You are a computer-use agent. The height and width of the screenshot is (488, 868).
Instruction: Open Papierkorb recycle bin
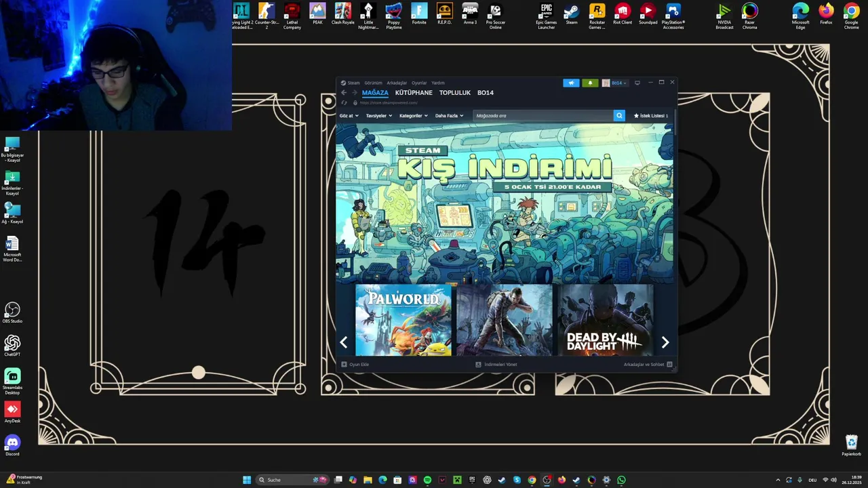pos(852,445)
